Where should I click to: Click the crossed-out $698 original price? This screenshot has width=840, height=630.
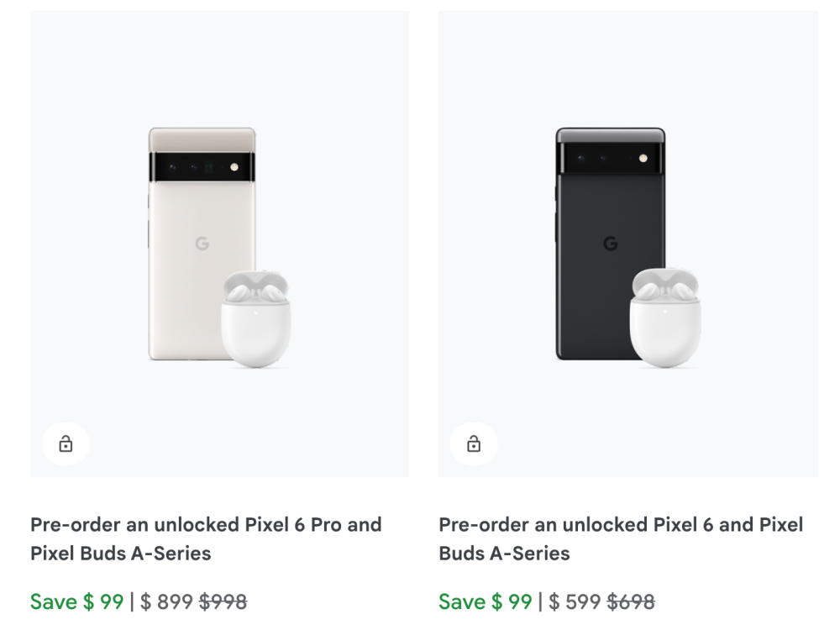click(632, 601)
